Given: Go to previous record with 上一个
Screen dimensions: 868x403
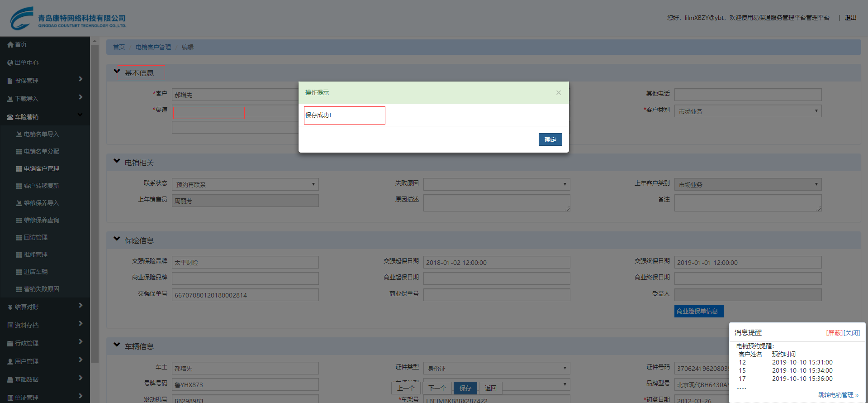Looking at the screenshot, I should 406,388.
